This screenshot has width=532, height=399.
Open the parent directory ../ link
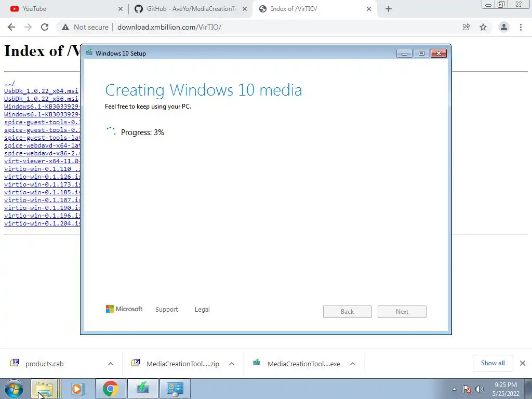tap(9, 83)
